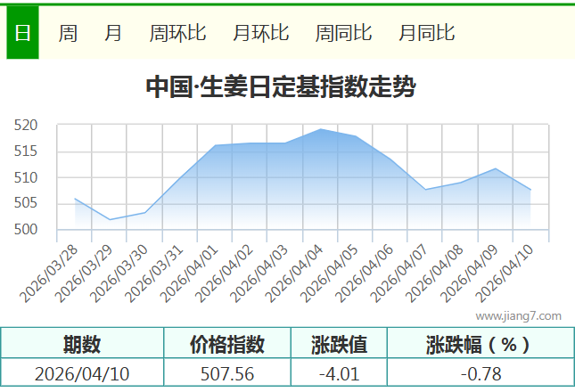Viewport: 575px width, 392px height.
Task: Select the 月环比 tab
Action: [x=260, y=33]
